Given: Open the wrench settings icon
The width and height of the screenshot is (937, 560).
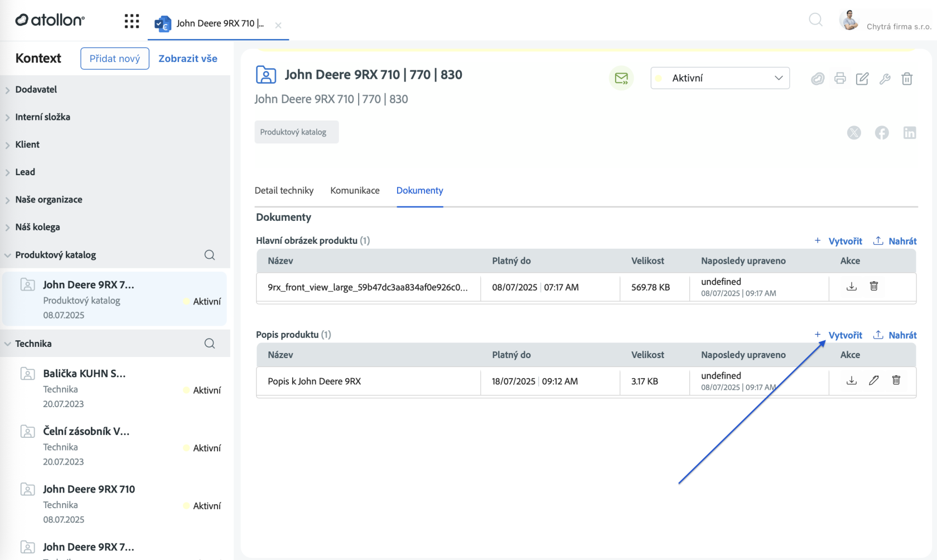Looking at the screenshot, I should click(885, 79).
